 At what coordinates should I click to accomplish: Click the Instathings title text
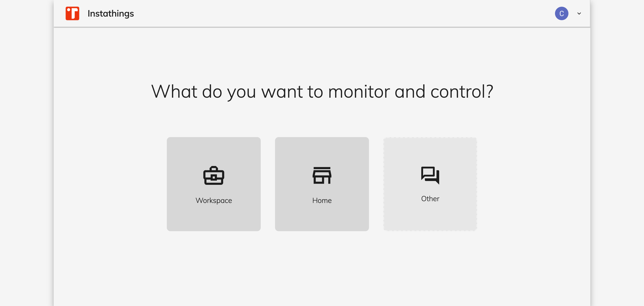point(111,13)
